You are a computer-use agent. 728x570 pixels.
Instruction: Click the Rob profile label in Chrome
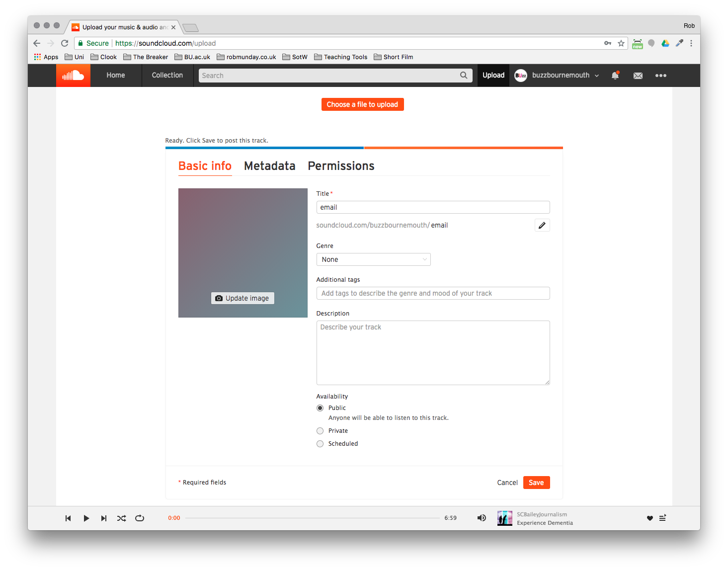[689, 26]
